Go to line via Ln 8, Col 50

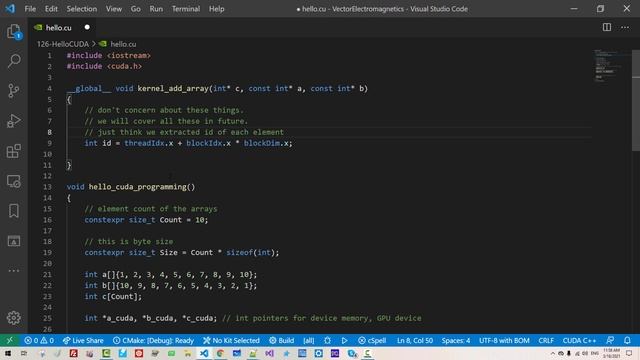pos(415,340)
